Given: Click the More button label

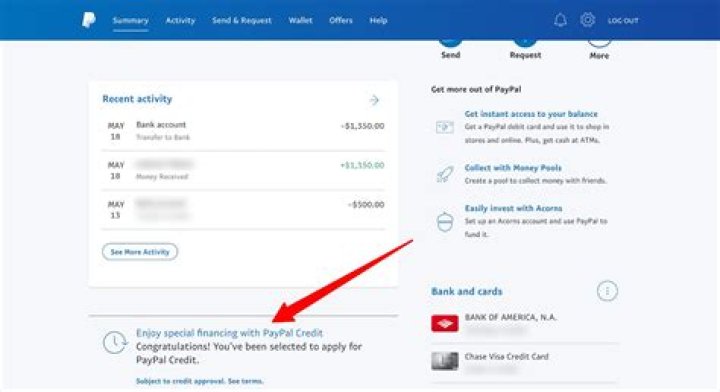Looking at the screenshot, I should (599, 56).
